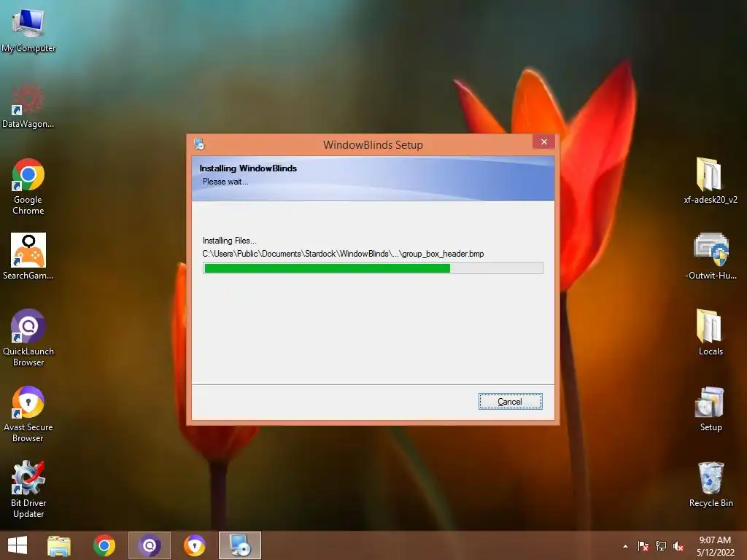747x560 pixels.
Task: Launch Avast Secure Browser desktop shortcut
Action: click(28, 413)
